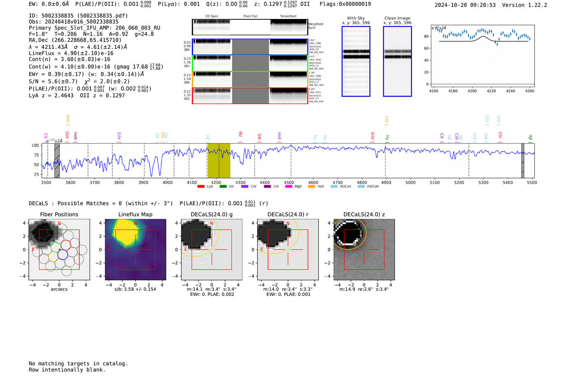Click the ID: 5002338835 line

78,16
